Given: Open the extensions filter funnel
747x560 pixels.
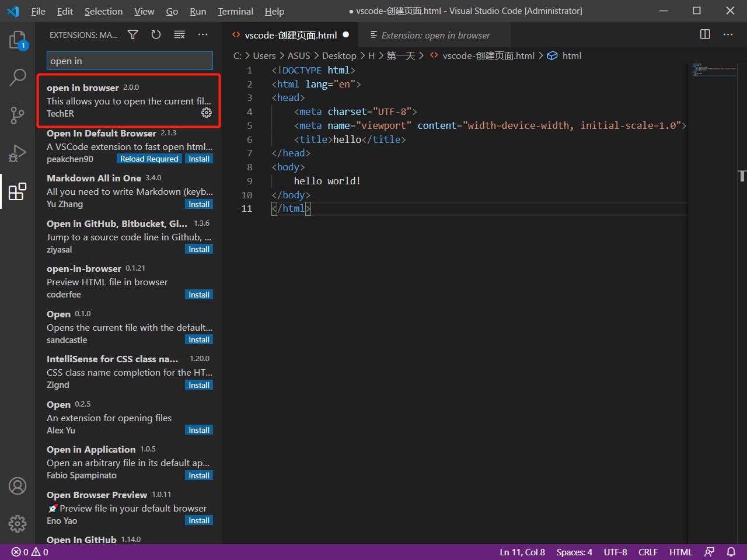Looking at the screenshot, I should tap(132, 34).
